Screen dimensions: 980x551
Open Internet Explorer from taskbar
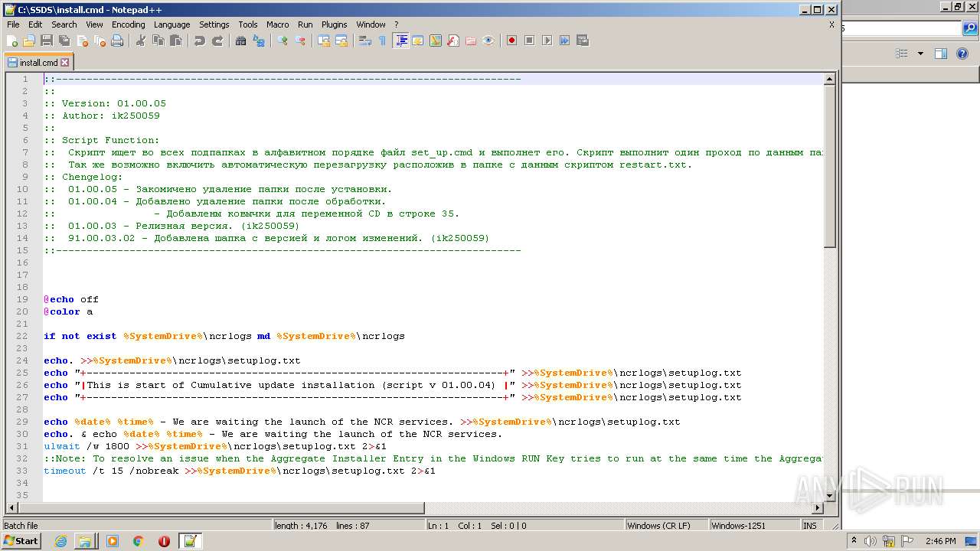pos(60,541)
